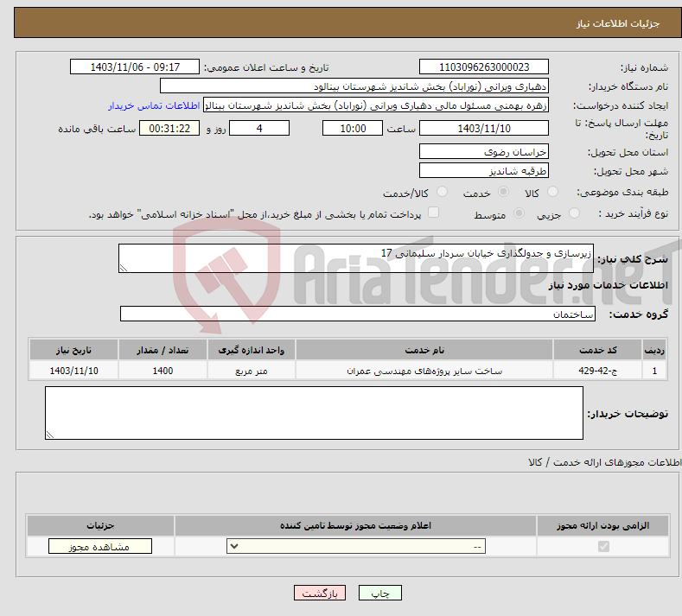Click ساخت سایر پروژه‌های مهندسی عمران cell
Viewport: 682px width, 616px height.
pyautogui.click(x=424, y=371)
